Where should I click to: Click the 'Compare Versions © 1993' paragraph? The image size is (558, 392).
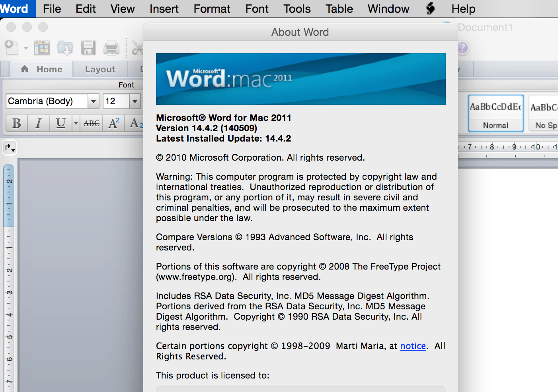point(285,242)
